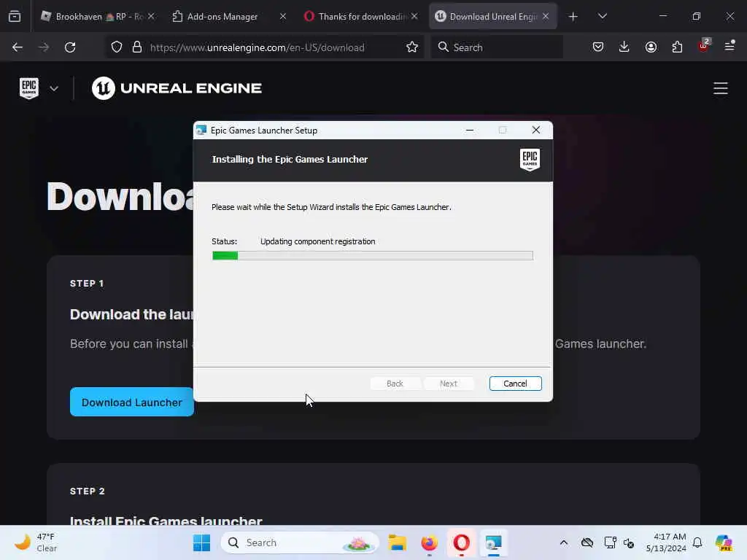Open the list all tabs dropdown arrow
This screenshot has width=747, height=560.
[602, 17]
